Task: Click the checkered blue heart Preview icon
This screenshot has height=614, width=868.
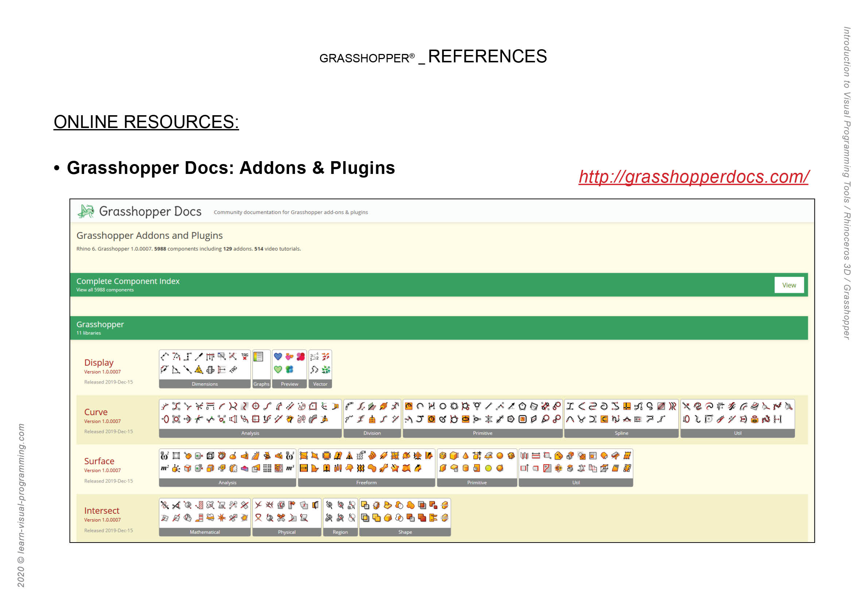Action: 278,357
